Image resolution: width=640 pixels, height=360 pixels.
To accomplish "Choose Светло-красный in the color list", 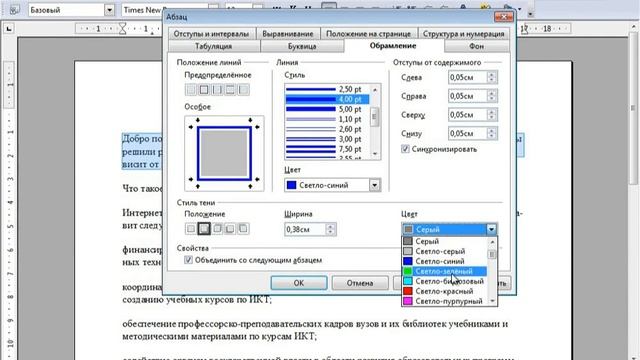I will [444, 291].
